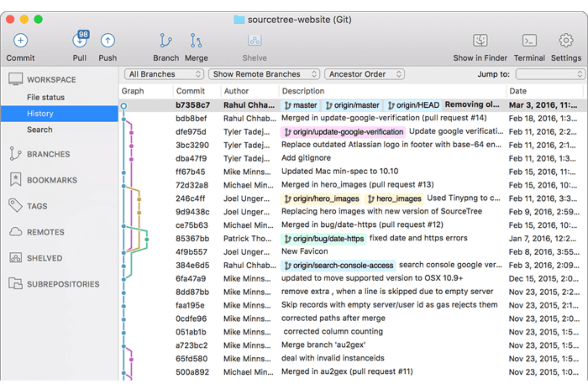
Task: Open the Settings gear
Action: (x=566, y=41)
